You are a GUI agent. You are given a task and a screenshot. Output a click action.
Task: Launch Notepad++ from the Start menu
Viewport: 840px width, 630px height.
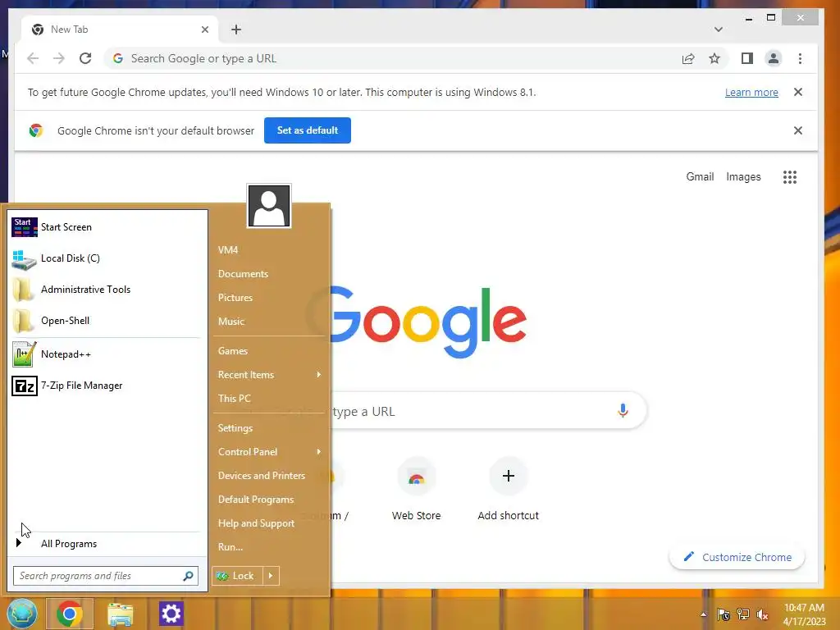pyautogui.click(x=107, y=354)
